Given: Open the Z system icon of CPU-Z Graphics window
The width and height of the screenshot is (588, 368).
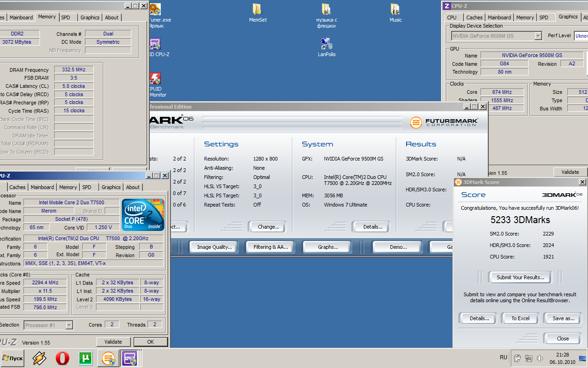Looking at the screenshot, I should click(447, 6).
